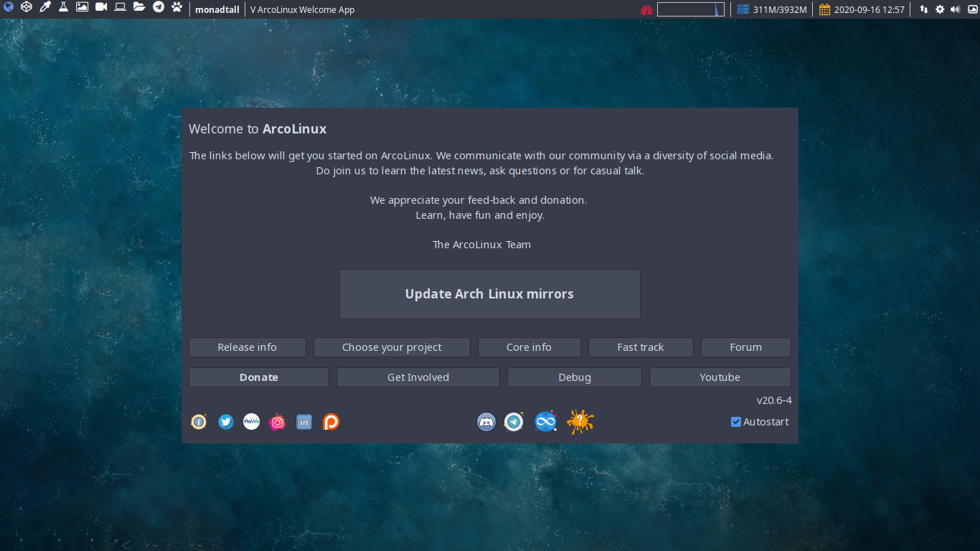The image size is (980, 551).
Task: Click the orange calendar icon
Action: 824,10
